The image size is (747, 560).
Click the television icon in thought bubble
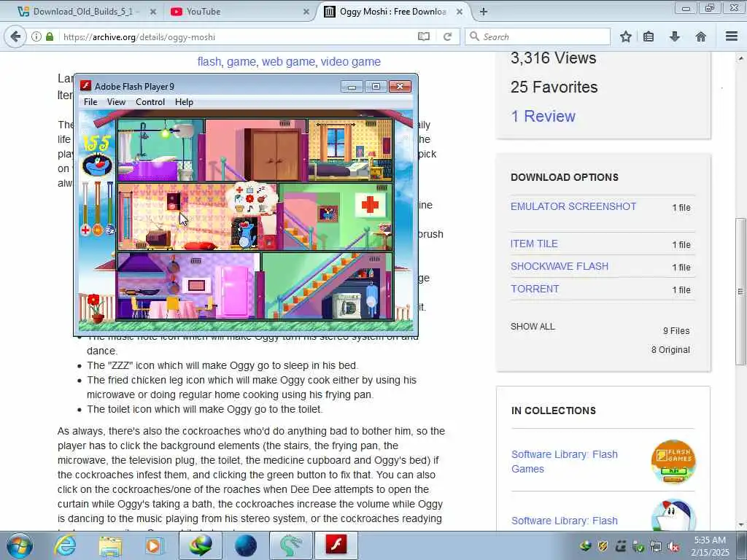pyautogui.click(x=249, y=190)
